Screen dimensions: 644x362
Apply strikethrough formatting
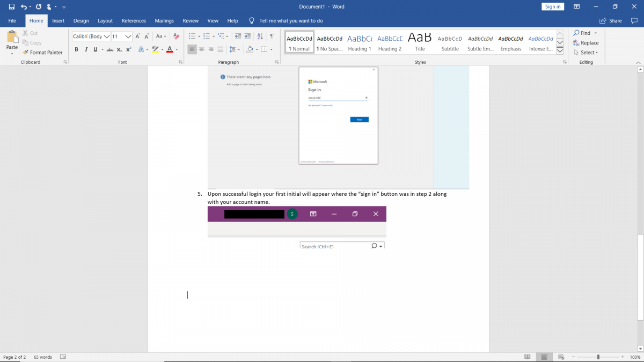[109, 49]
